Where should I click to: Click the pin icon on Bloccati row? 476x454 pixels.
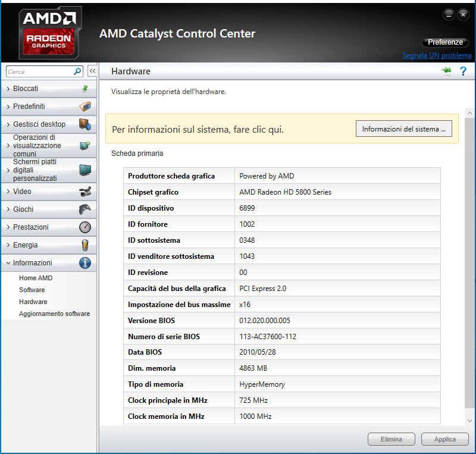(x=85, y=89)
